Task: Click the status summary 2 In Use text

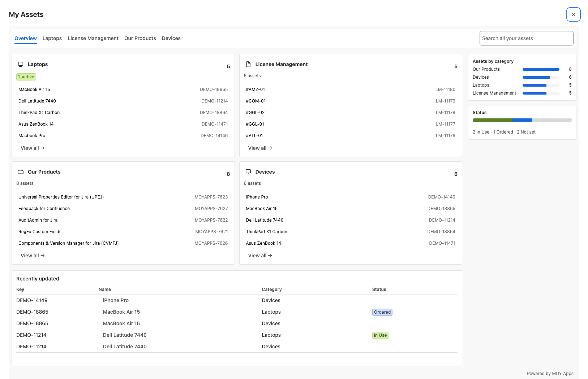Action: tap(481, 132)
